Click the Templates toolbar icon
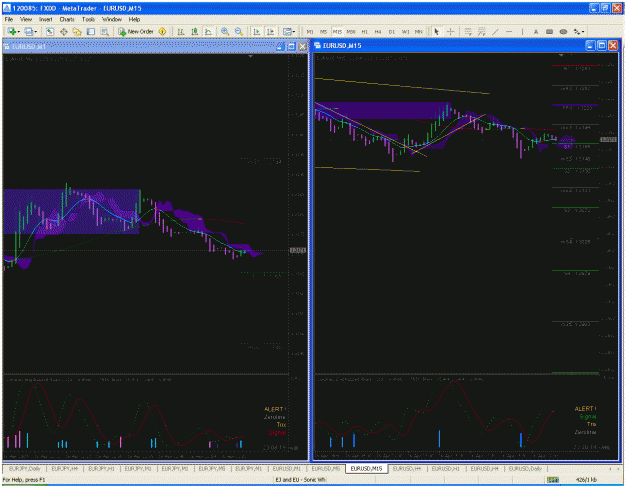625x486 pixels. (287, 31)
